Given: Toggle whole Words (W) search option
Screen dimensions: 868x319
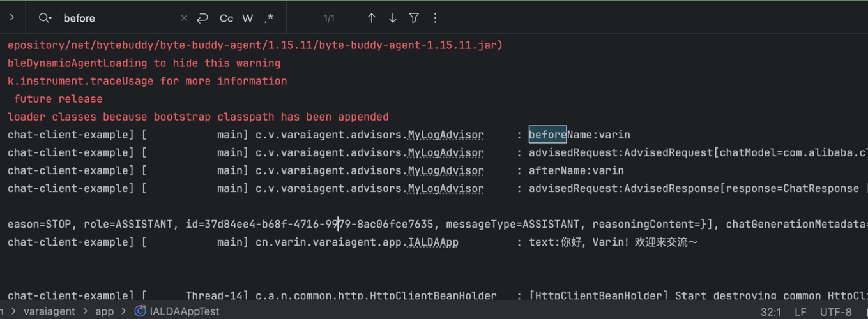Looking at the screenshot, I should [x=248, y=19].
